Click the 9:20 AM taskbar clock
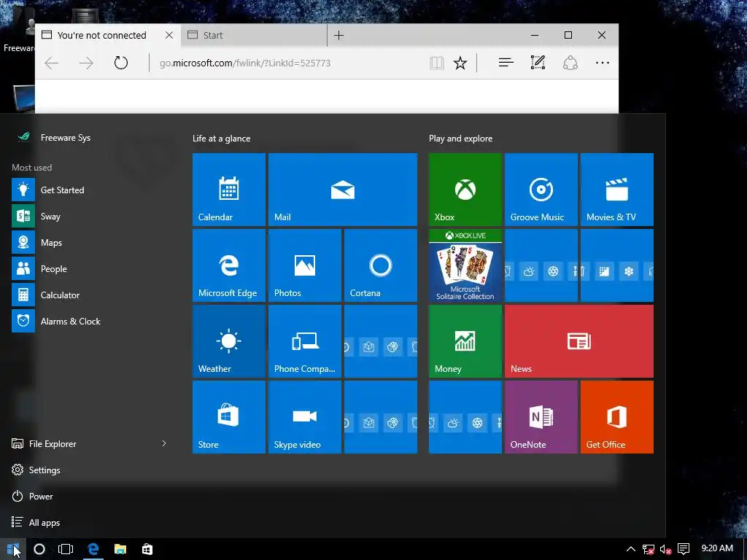This screenshot has height=560, width=747. tap(717, 548)
